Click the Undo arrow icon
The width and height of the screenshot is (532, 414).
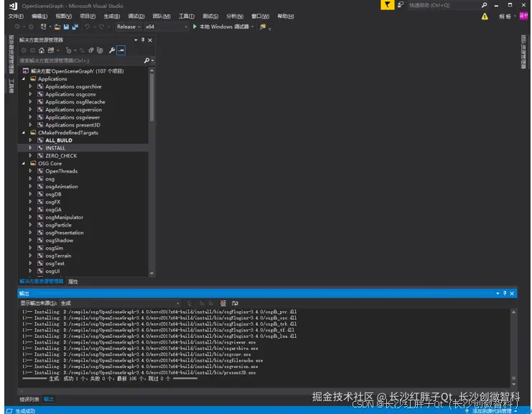coord(87,27)
